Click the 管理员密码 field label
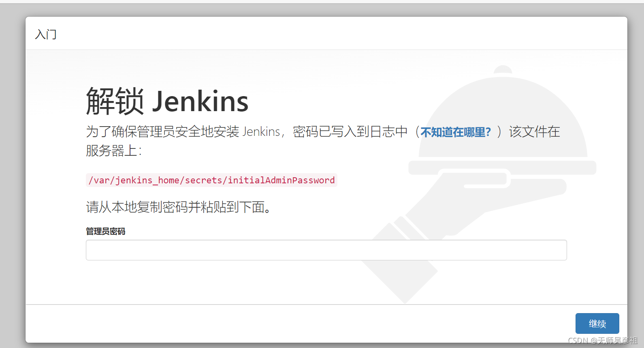This screenshot has width=644, height=348. 106,231
